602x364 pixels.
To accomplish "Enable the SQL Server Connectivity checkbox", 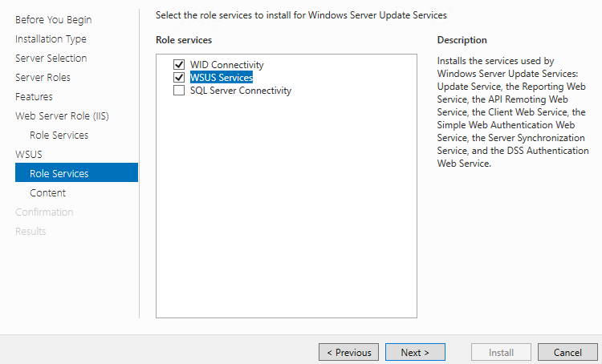I will 179,91.
